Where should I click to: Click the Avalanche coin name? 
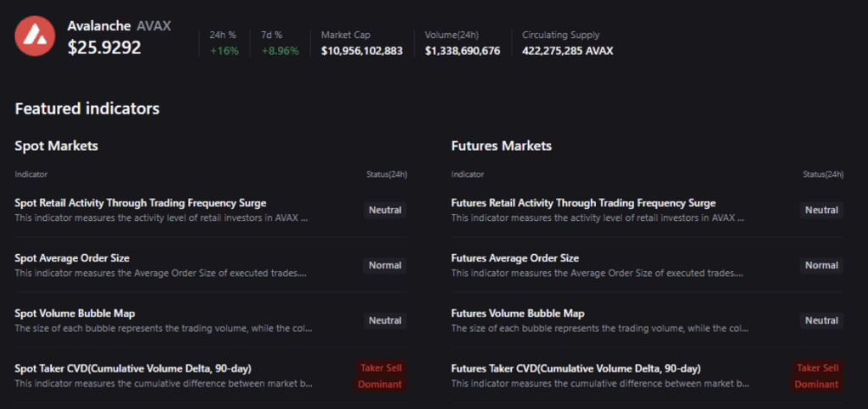pos(99,25)
